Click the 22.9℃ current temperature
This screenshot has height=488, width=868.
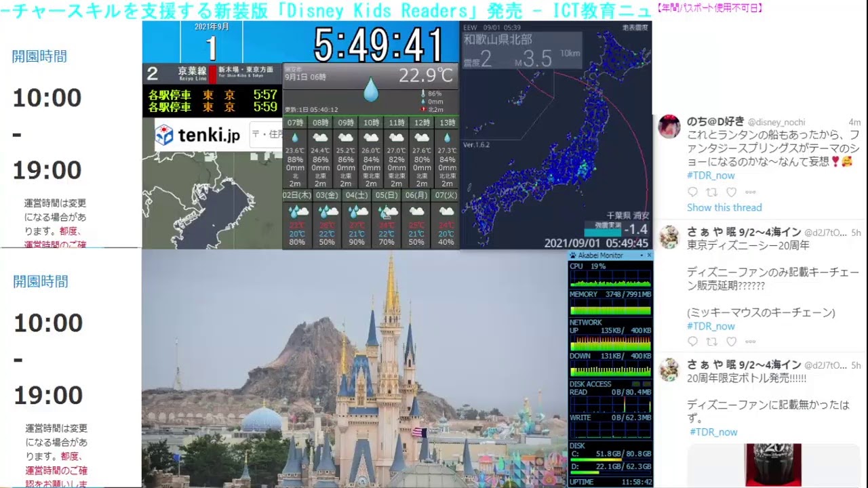pyautogui.click(x=426, y=75)
